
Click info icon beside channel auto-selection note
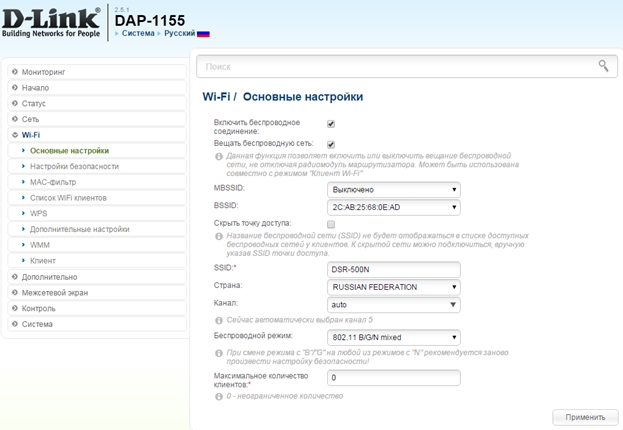[x=219, y=320]
